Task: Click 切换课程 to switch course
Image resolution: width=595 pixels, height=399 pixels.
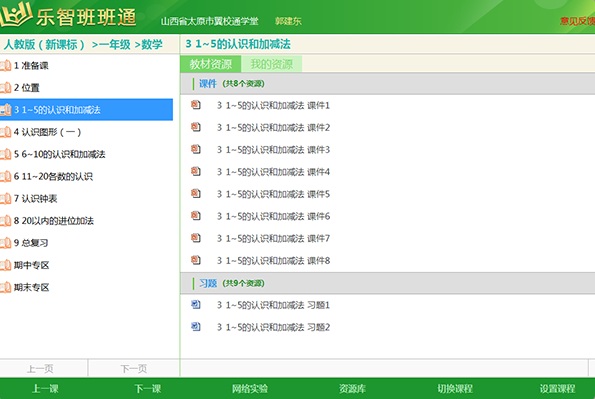Action: [455, 389]
